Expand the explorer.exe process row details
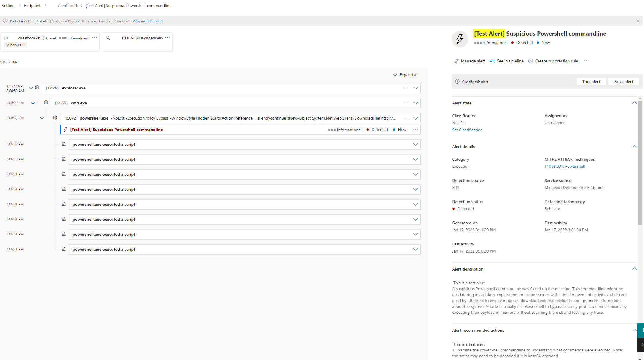 pos(415,88)
